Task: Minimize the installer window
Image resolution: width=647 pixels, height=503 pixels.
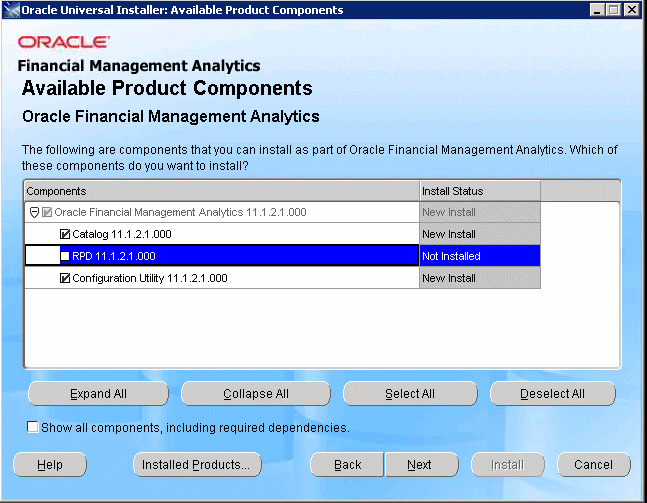Action: [597, 10]
